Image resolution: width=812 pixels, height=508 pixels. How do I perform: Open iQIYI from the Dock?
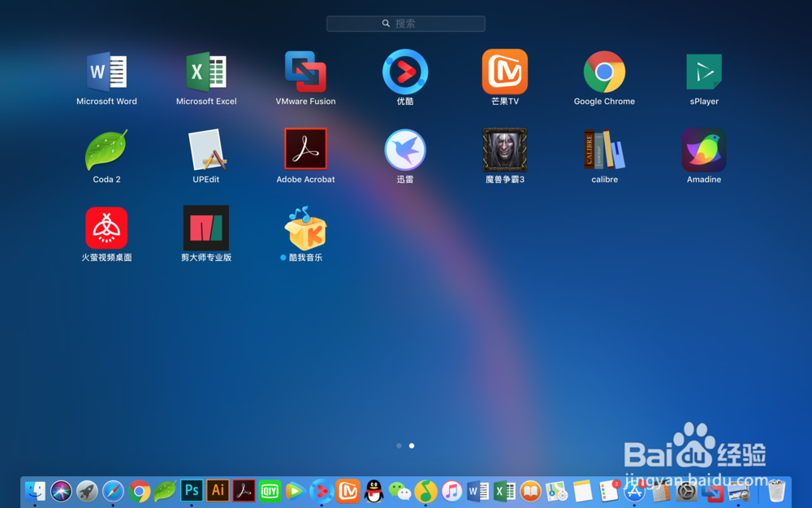[270, 490]
